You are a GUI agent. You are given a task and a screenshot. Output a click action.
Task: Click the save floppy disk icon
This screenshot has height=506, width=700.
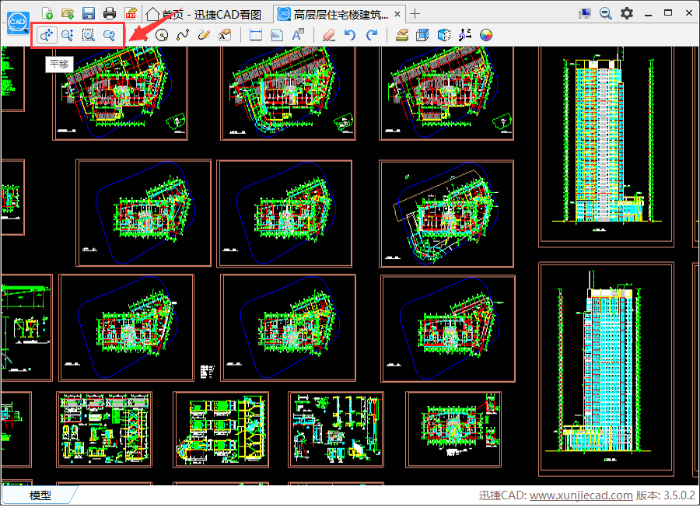(88, 13)
